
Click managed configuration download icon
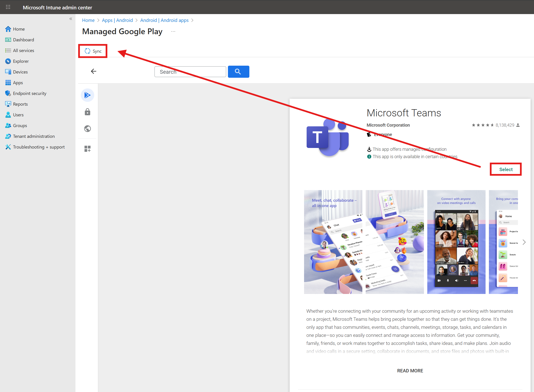369,149
